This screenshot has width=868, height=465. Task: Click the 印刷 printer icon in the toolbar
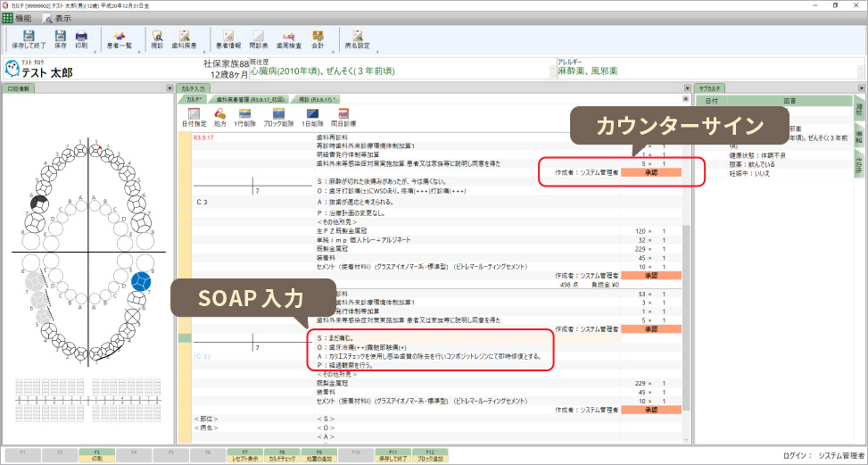(x=81, y=38)
